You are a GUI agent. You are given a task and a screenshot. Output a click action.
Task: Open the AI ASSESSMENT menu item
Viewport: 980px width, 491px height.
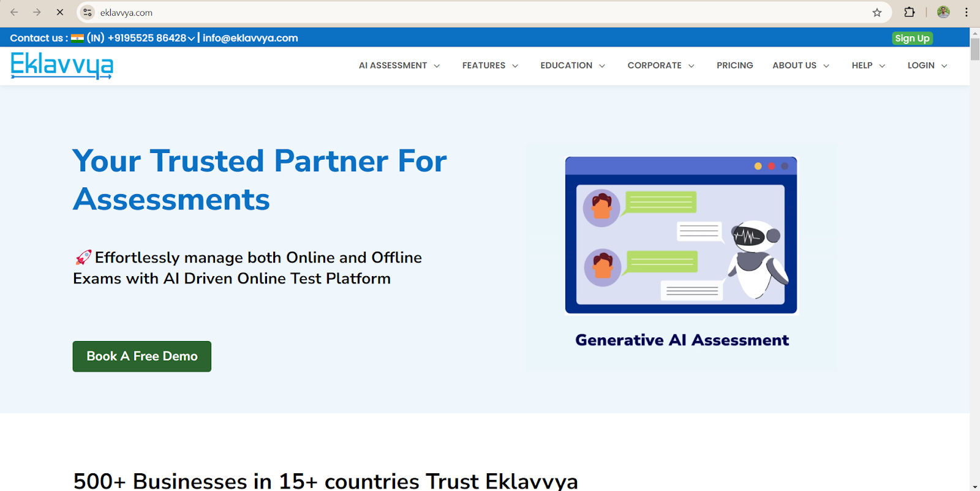click(393, 66)
